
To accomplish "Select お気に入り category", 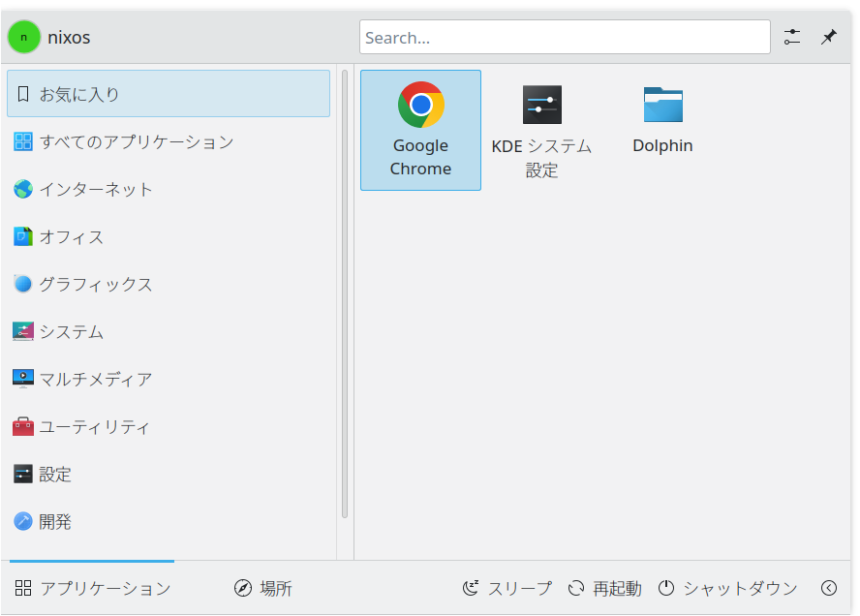I will point(169,94).
